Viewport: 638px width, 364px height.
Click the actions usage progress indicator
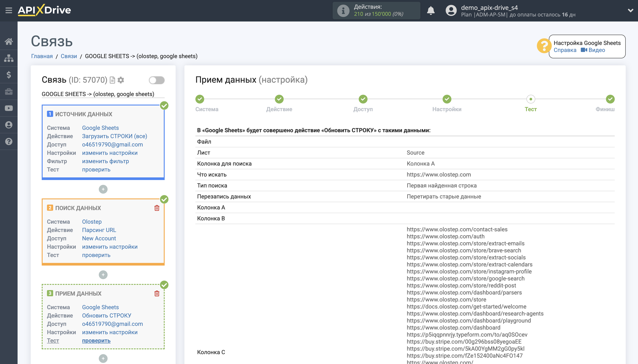coord(377,10)
